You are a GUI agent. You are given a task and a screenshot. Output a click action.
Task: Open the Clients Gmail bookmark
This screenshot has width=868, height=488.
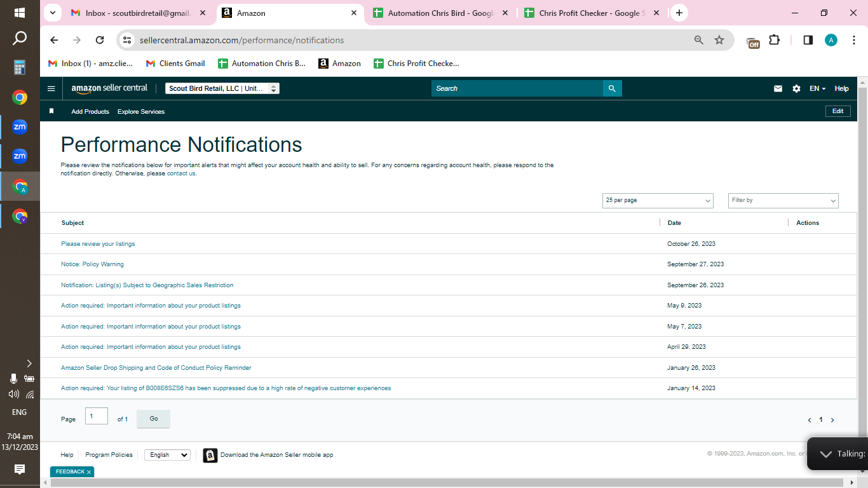click(x=175, y=64)
